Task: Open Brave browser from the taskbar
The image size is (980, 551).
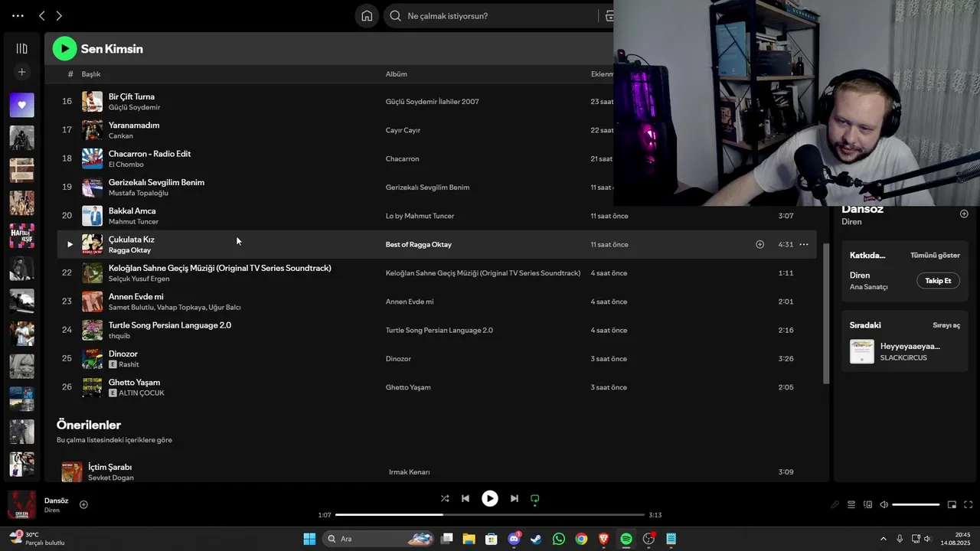Action: [x=604, y=539]
